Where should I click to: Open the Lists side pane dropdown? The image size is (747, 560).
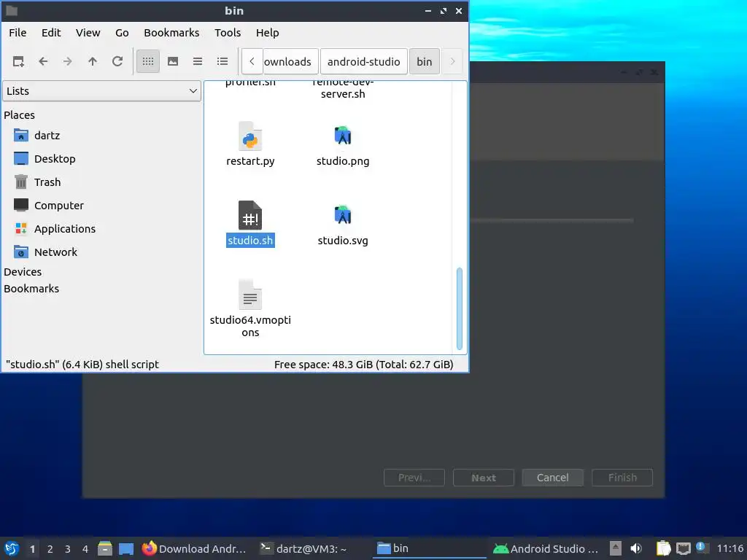click(102, 91)
